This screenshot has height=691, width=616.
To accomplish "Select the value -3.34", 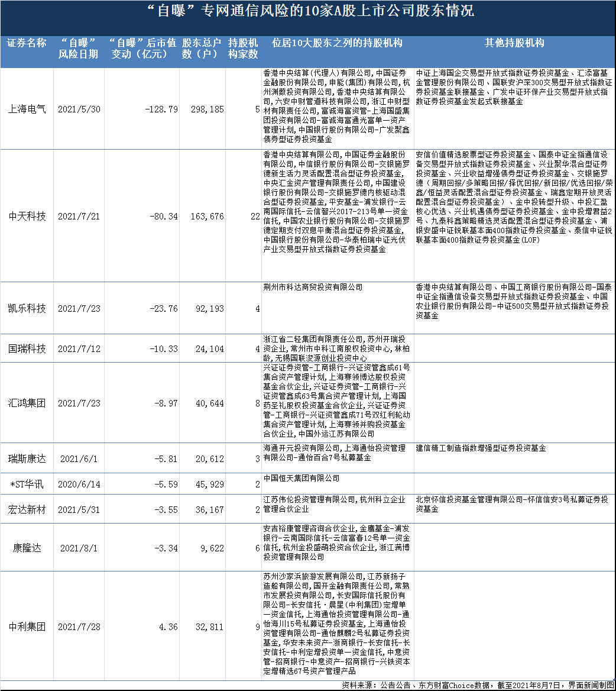I will click(x=166, y=548).
